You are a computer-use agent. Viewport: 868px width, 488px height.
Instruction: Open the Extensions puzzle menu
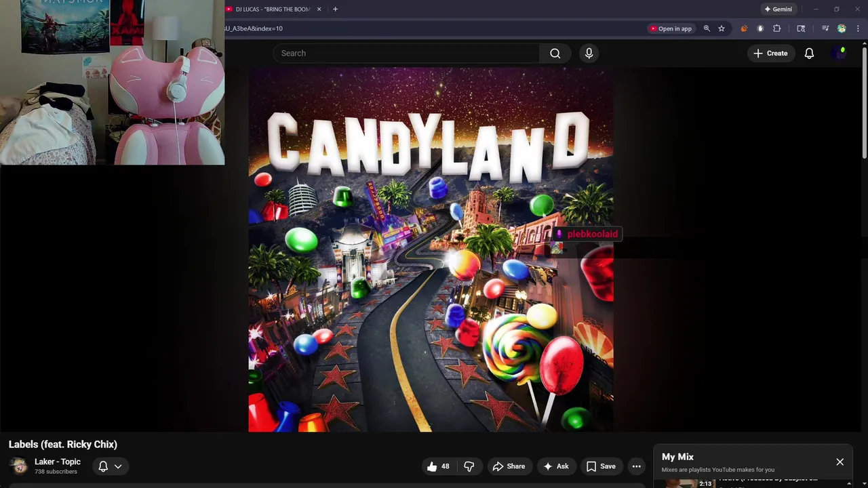[x=777, y=28]
